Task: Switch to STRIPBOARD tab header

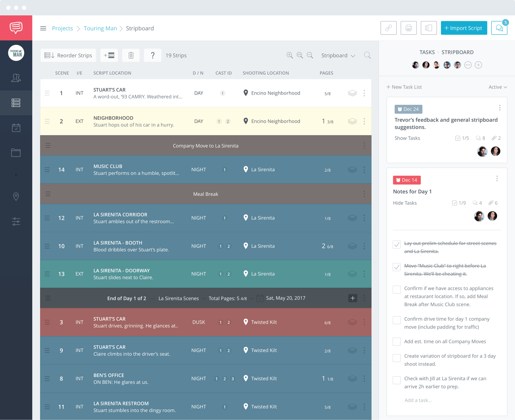Action: click(x=458, y=52)
